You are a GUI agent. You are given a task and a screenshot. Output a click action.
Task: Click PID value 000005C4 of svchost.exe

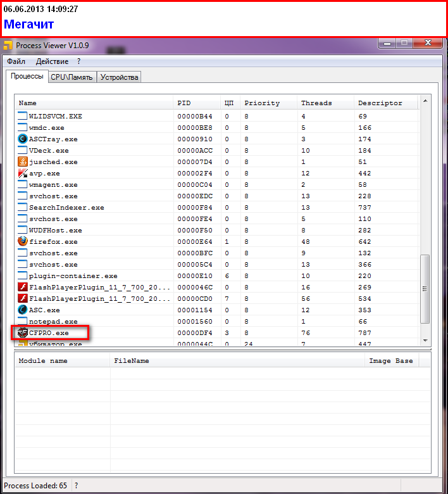tap(195, 264)
